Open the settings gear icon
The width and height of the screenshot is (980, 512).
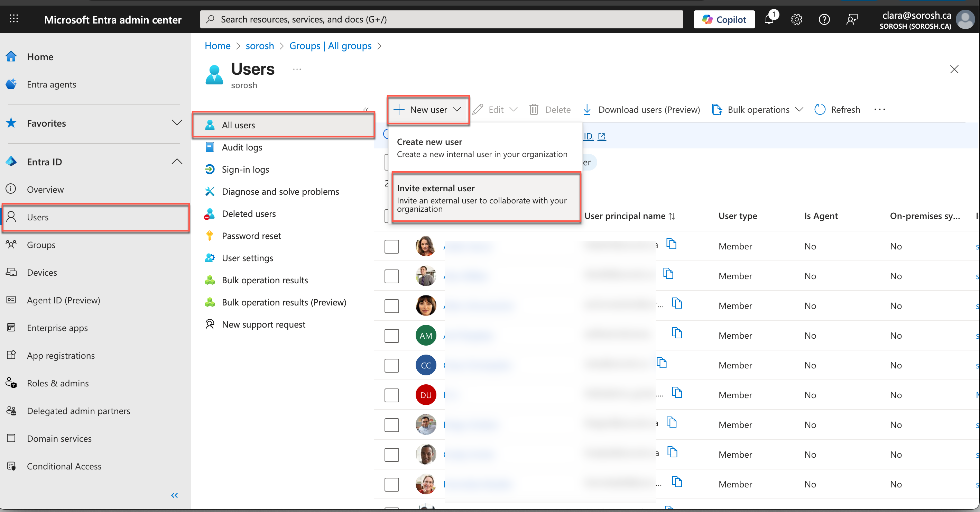796,19
